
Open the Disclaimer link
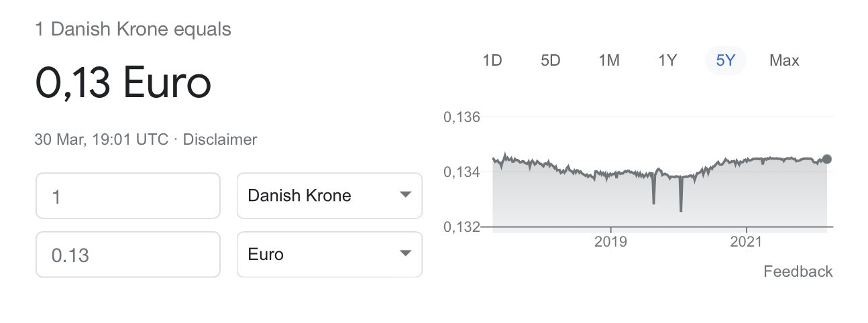pyautogui.click(x=220, y=140)
